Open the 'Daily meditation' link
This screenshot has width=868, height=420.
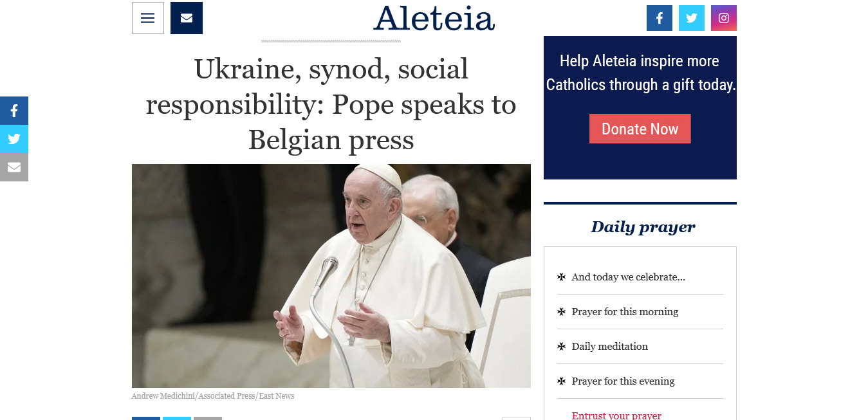[x=609, y=347]
